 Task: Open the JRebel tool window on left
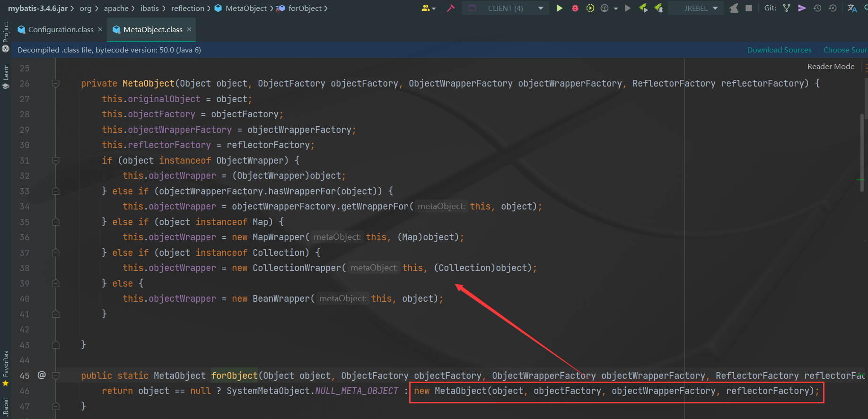click(6, 408)
